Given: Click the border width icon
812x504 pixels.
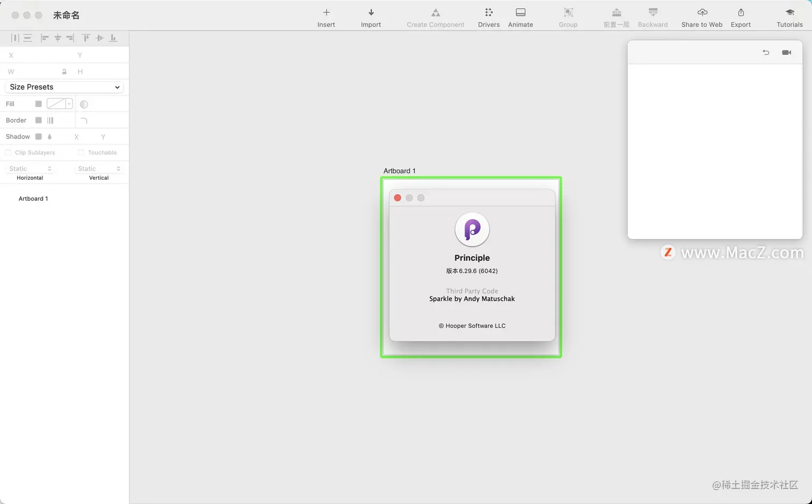Looking at the screenshot, I should (50, 120).
